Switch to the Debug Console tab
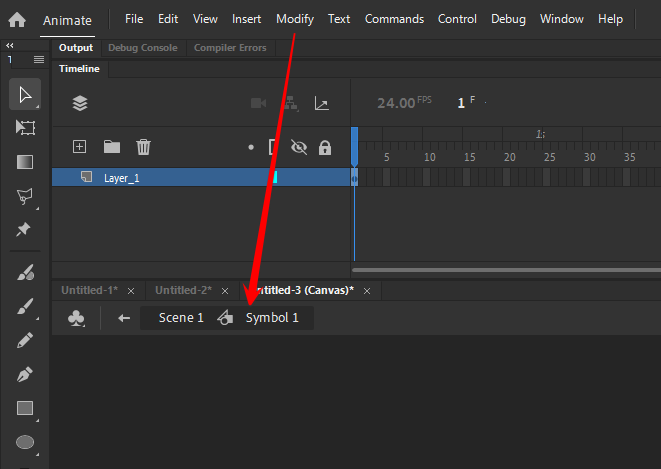The image size is (661, 469). [x=143, y=48]
